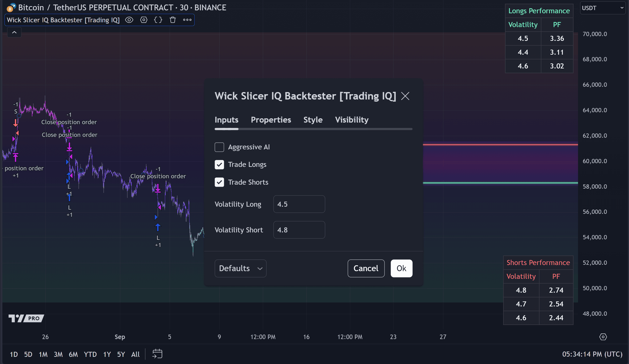Screen dimensions: 629x364
Task: Open indicator settings hexagon icon
Action: [144, 20]
